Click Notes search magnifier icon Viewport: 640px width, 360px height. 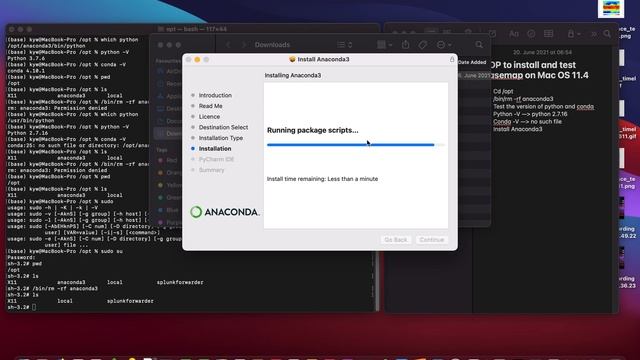point(607,34)
